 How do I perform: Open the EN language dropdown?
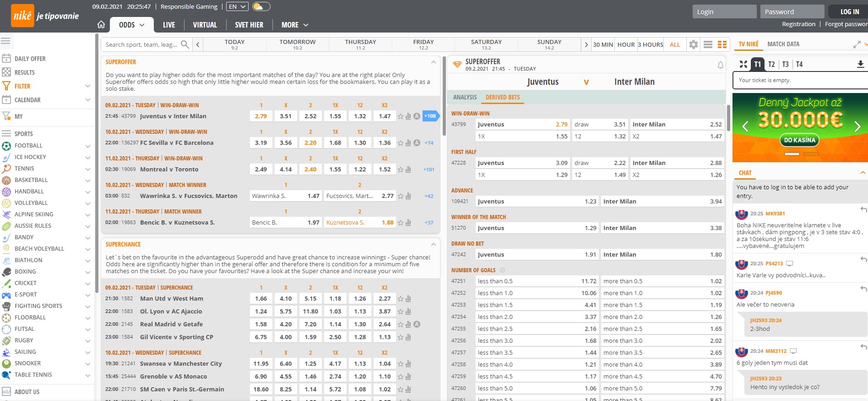click(x=238, y=6)
